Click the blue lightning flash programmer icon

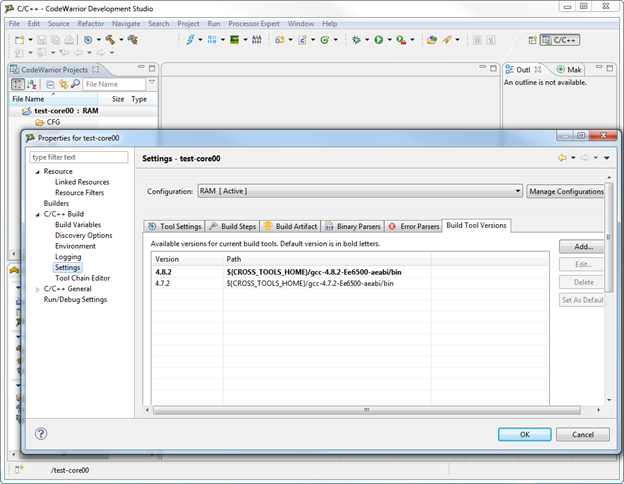(x=190, y=40)
